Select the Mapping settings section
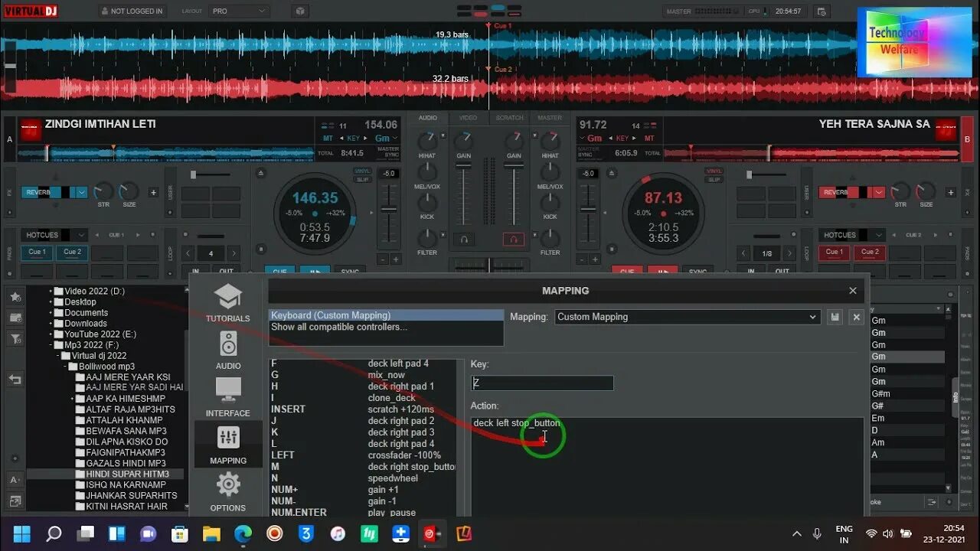Viewport: 980px width, 551px height. [x=228, y=445]
